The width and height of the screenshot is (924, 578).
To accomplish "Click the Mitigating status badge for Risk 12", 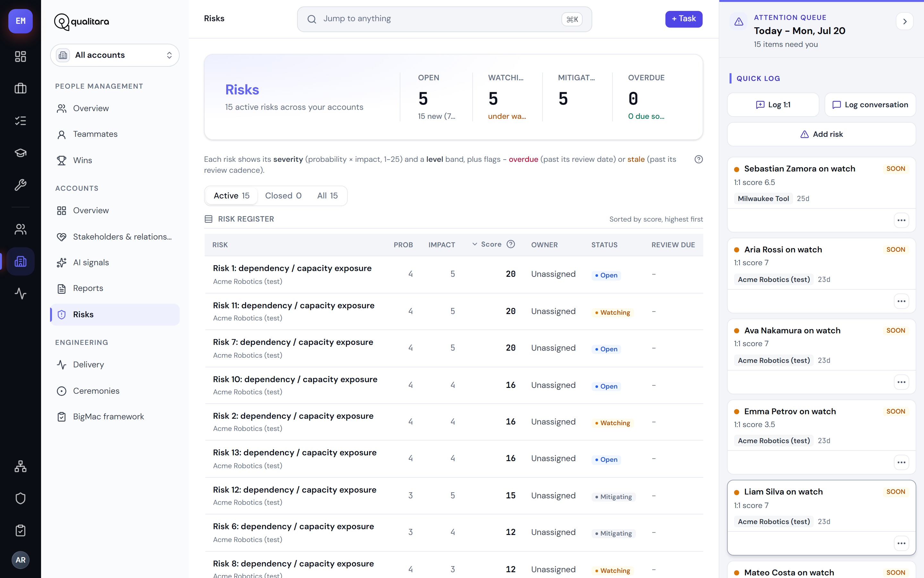I will pos(613,496).
